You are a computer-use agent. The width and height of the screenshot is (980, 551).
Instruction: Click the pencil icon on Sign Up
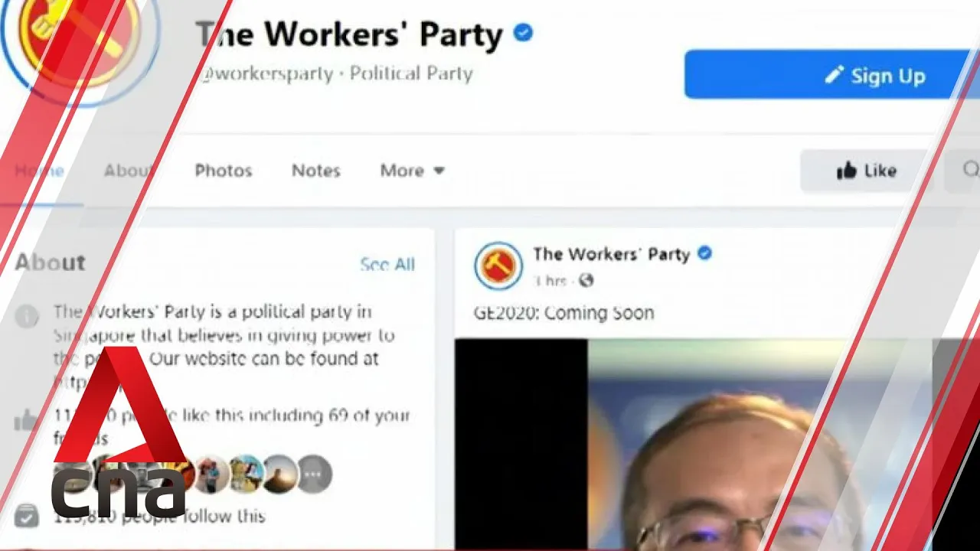pos(834,75)
